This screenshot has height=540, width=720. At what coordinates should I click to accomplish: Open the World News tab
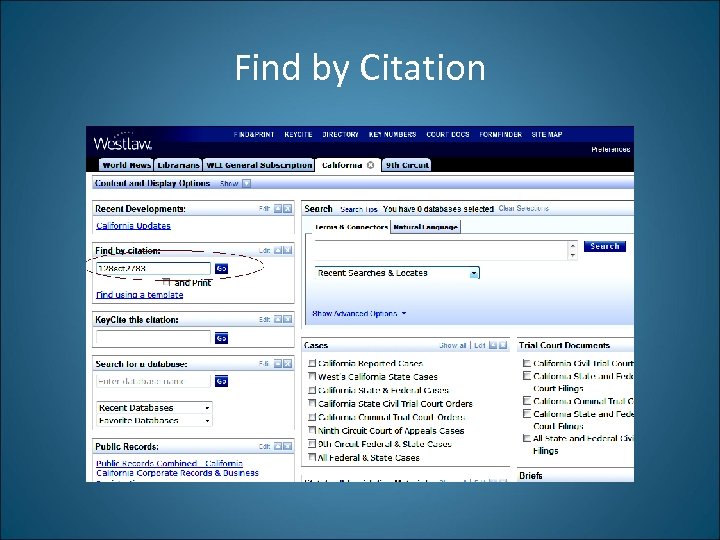[126, 165]
